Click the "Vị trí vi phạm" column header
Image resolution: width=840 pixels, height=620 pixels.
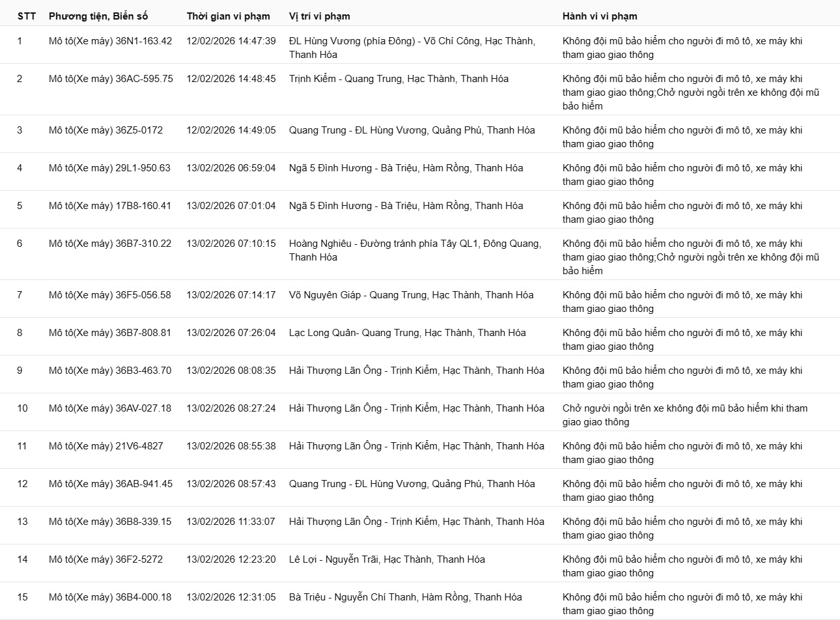point(319,16)
